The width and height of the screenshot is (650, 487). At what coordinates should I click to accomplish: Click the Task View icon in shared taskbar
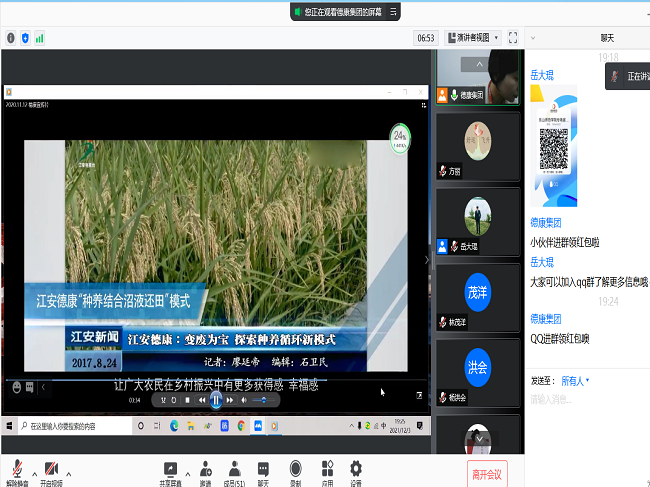coord(157,426)
